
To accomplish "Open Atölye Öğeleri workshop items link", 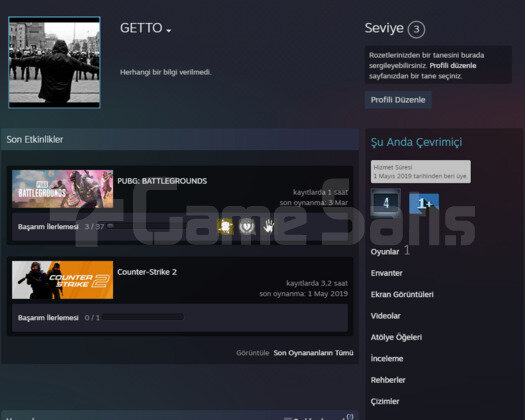I will pos(396,338).
